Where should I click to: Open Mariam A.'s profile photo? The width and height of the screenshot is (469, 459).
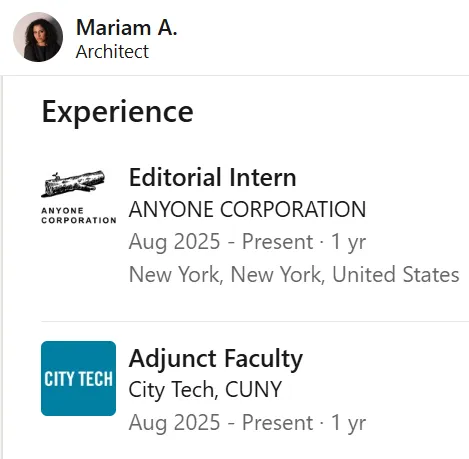38,37
